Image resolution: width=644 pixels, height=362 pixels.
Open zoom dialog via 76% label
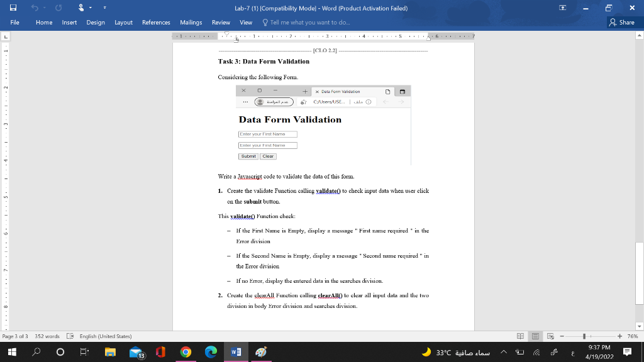pyautogui.click(x=633, y=336)
